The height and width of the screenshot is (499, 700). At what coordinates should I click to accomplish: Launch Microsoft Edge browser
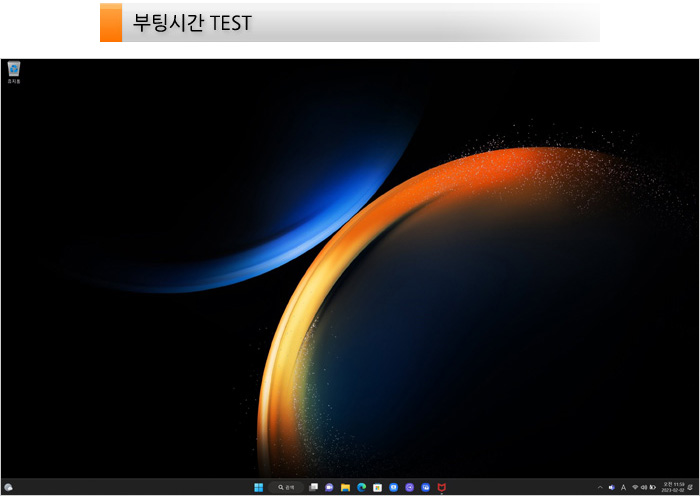click(361, 487)
